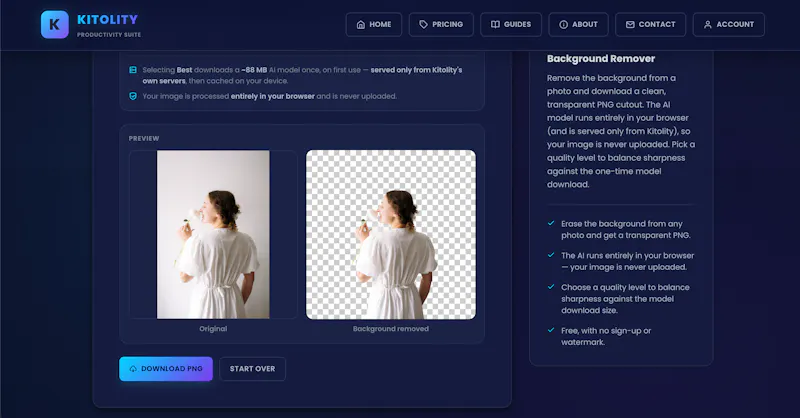Image resolution: width=800 pixels, height=418 pixels.
Task: Click the Kitolity K logo icon
Action: tap(55, 24)
